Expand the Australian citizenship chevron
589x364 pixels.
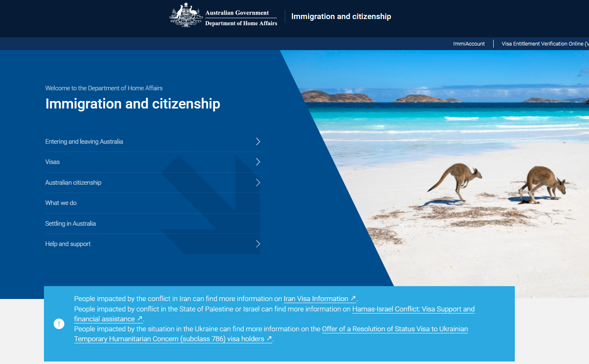[258, 183]
